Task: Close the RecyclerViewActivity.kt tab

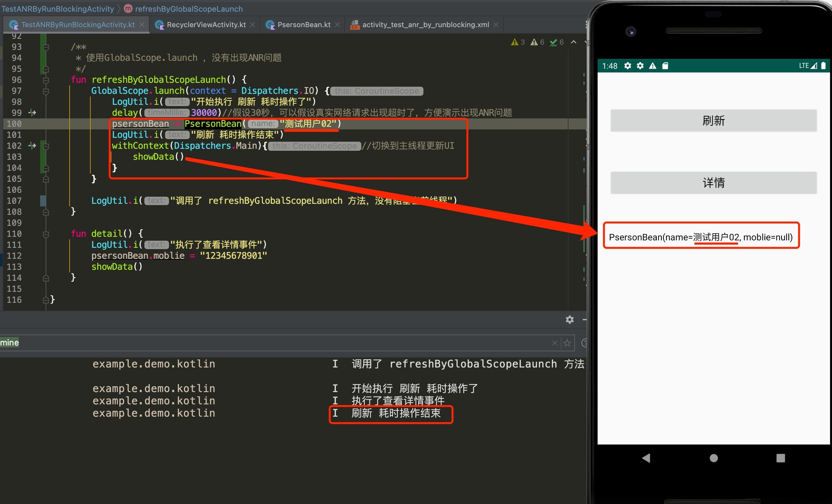Action: pyautogui.click(x=252, y=25)
